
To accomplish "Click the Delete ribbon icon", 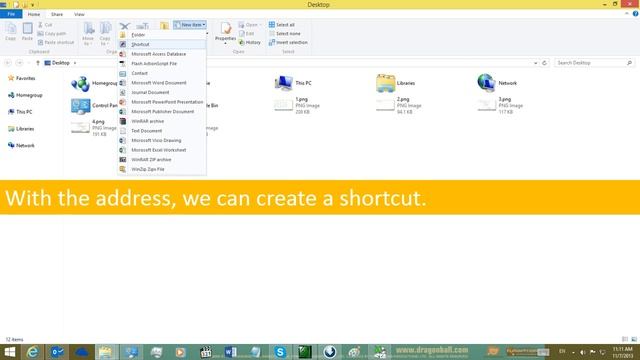I will pos(125,26).
